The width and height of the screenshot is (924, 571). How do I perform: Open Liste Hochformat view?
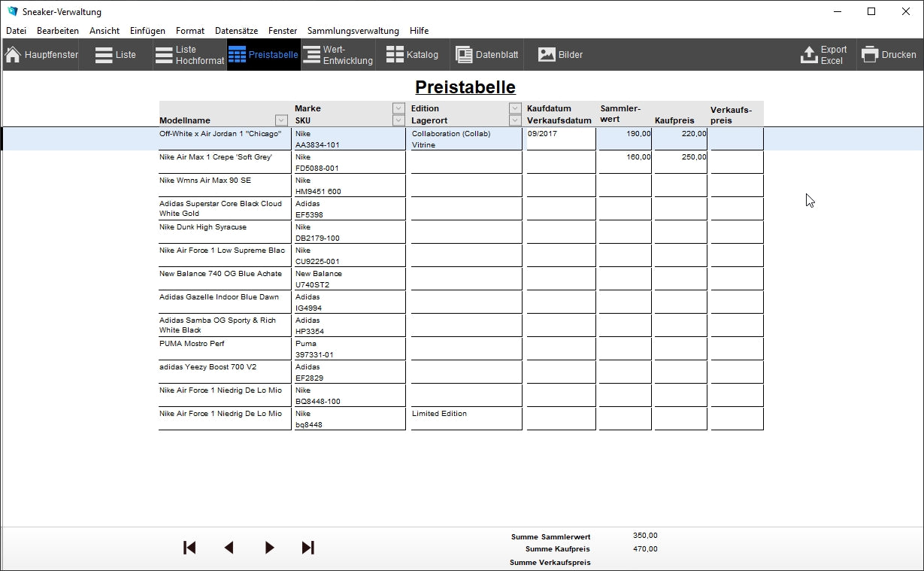[x=189, y=55]
